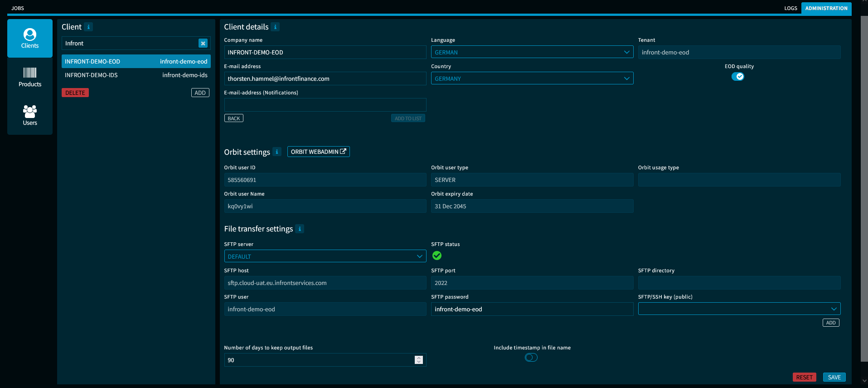Click info icon next to File transfer settings
The image size is (868, 388).
(x=300, y=229)
